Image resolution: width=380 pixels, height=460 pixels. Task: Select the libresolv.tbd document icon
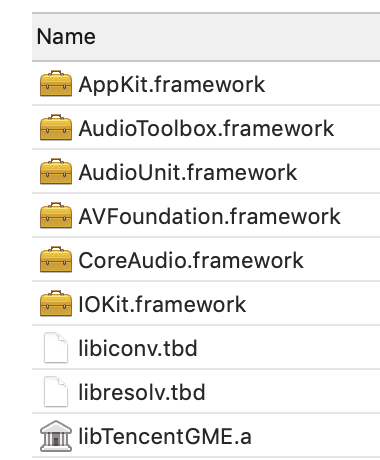56,391
